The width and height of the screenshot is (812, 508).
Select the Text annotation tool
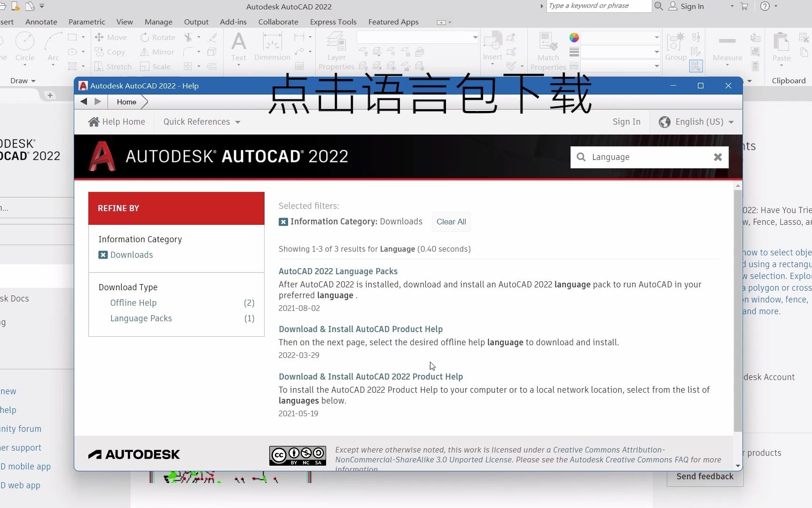[x=239, y=46]
